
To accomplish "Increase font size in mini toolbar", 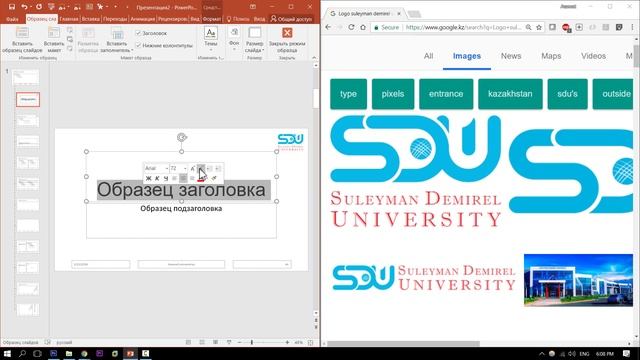I will (193, 168).
